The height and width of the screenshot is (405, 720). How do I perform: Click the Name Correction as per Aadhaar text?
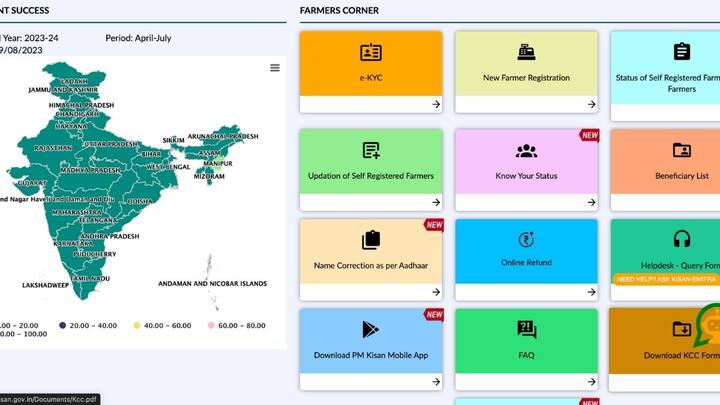tap(371, 263)
